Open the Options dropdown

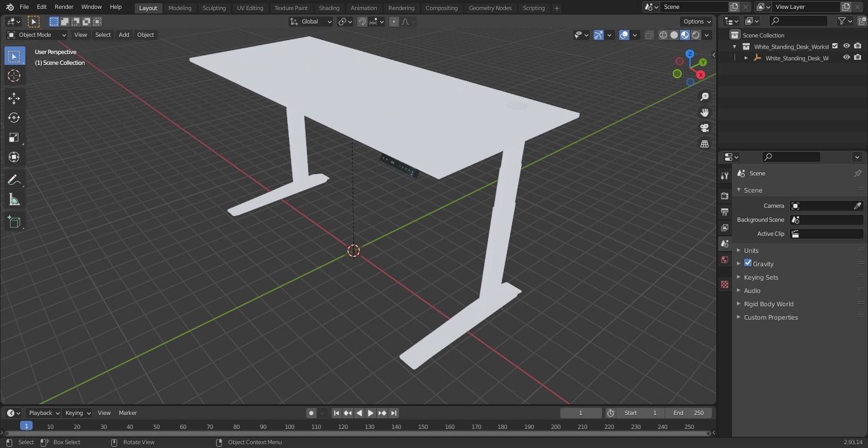click(x=697, y=22)
